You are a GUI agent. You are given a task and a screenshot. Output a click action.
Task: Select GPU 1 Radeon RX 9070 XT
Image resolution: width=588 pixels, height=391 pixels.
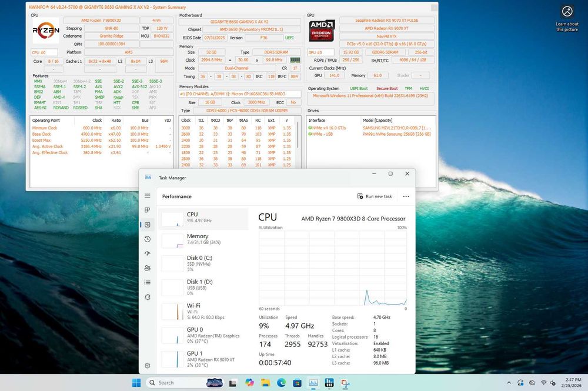coord(203,359)
